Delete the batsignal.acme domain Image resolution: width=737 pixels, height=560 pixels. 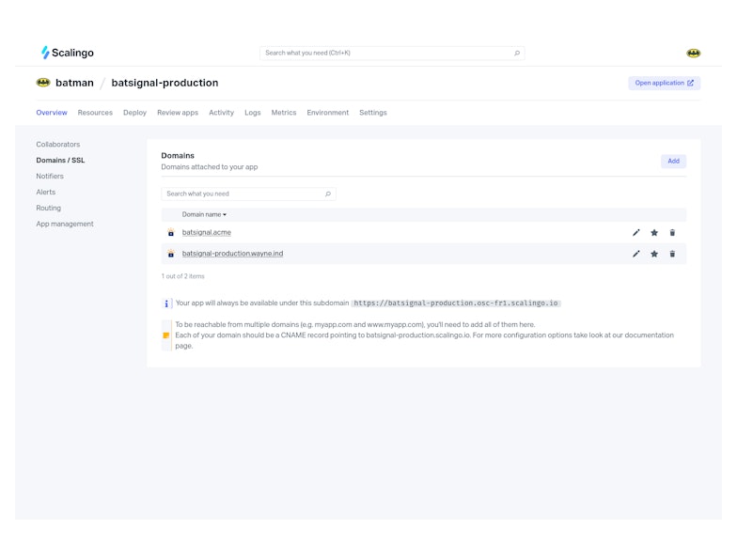click(672, 233)
